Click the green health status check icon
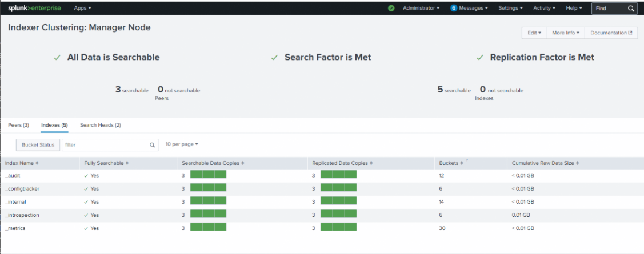The height and width of the screenshot is (254, 644). click(391, 8)
